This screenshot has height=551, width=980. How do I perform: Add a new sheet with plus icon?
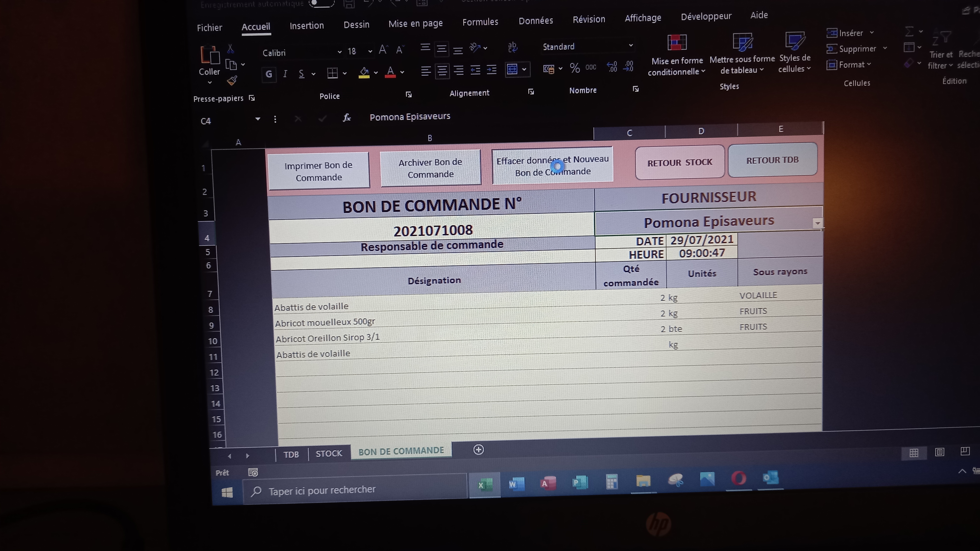(x=478, y=449)
